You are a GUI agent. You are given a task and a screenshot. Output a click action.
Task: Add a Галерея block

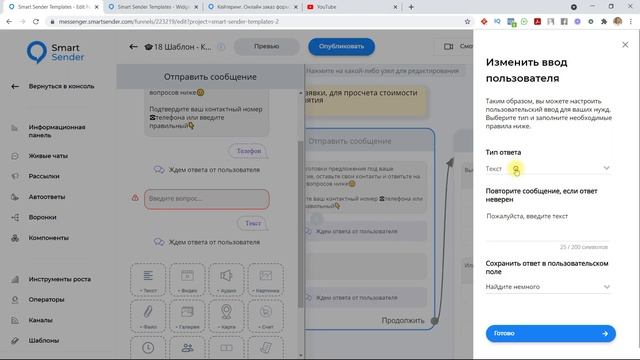pos(187,316)
